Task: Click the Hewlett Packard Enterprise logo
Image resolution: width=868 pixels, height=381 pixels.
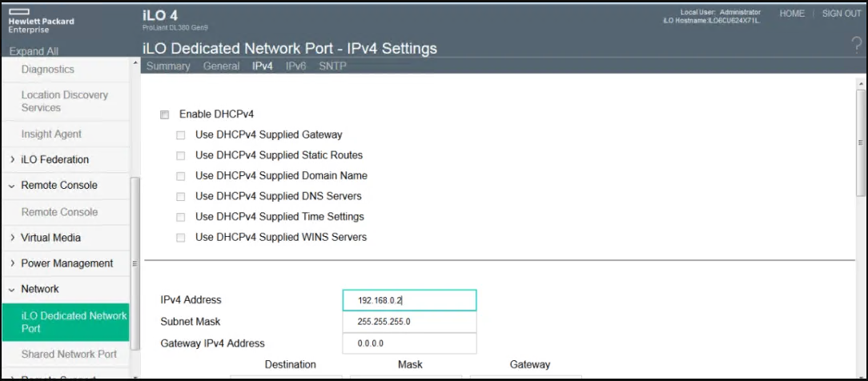Action: coord(42,21)
